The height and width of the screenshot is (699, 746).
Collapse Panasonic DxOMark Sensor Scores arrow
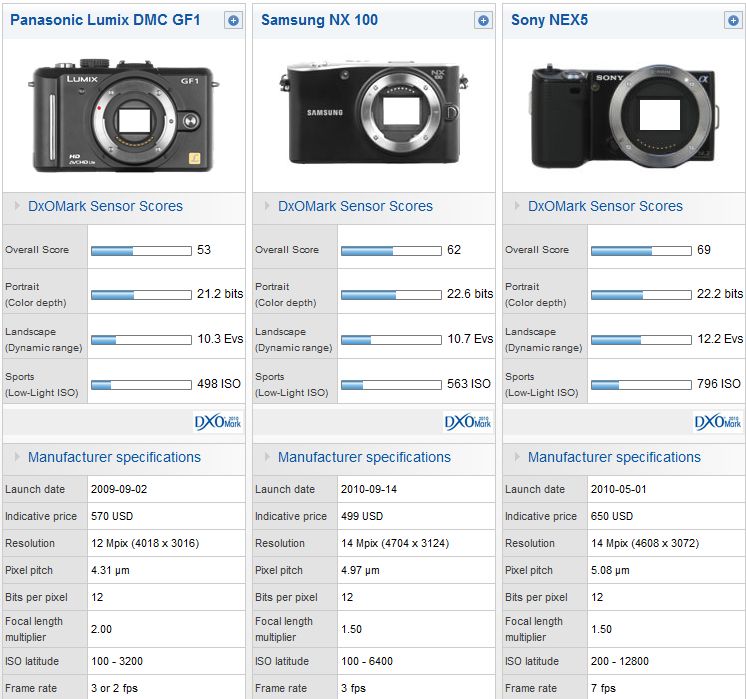17,206
